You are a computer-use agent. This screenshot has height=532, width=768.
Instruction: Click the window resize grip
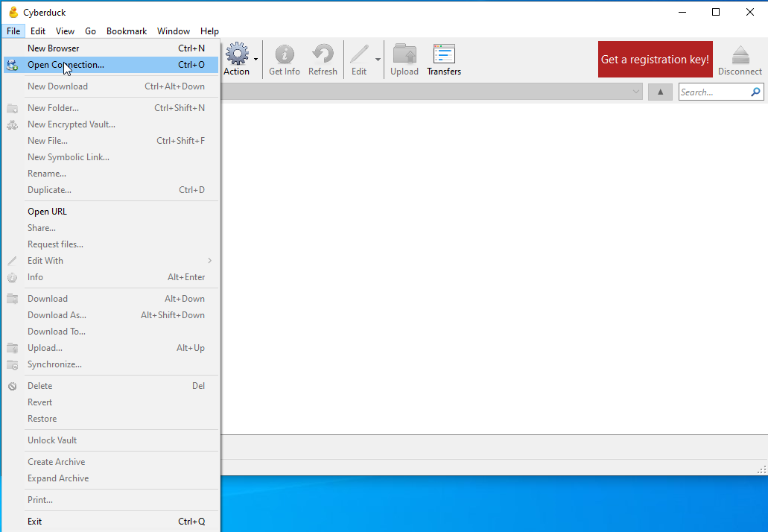(762, 469)
